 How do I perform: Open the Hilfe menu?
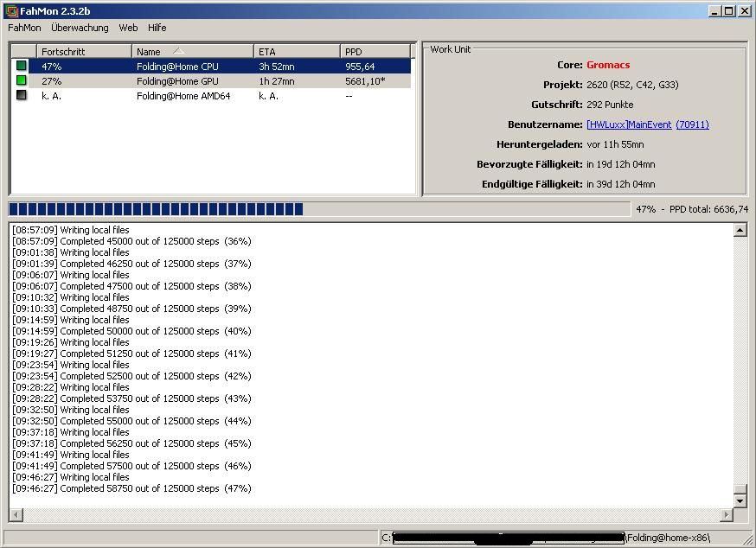(157, 28)
